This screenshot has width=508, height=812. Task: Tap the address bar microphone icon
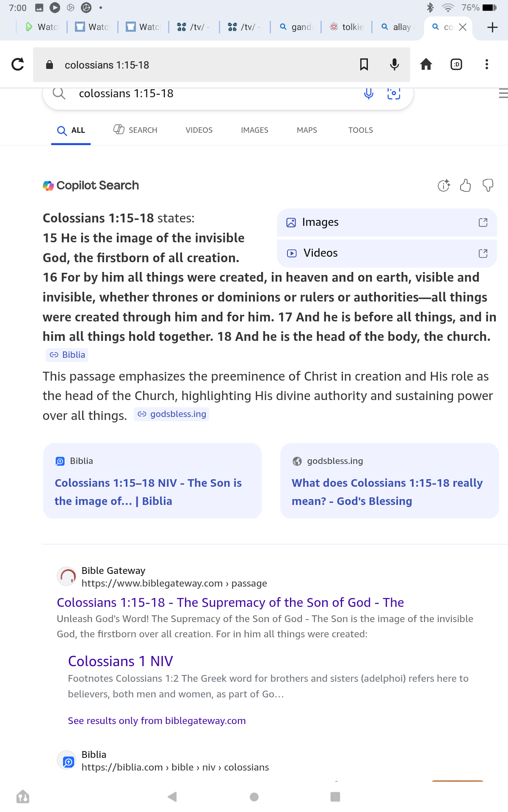coord(394,65)
